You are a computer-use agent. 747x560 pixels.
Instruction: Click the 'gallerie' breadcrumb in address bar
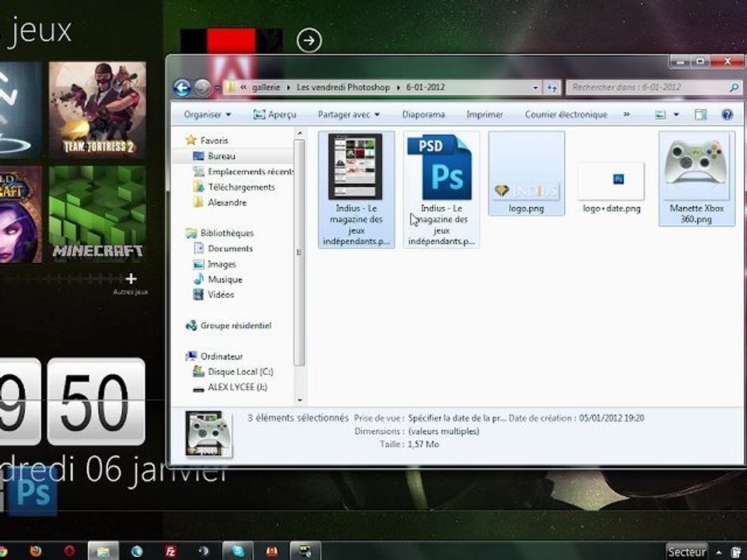(x=265, y=87)
